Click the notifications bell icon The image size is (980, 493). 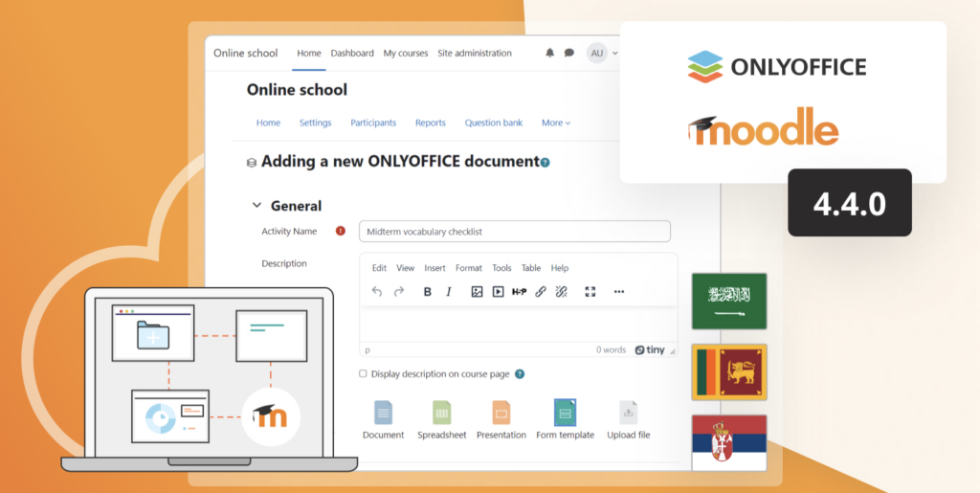pyautogui.click(x=550, y=54)
